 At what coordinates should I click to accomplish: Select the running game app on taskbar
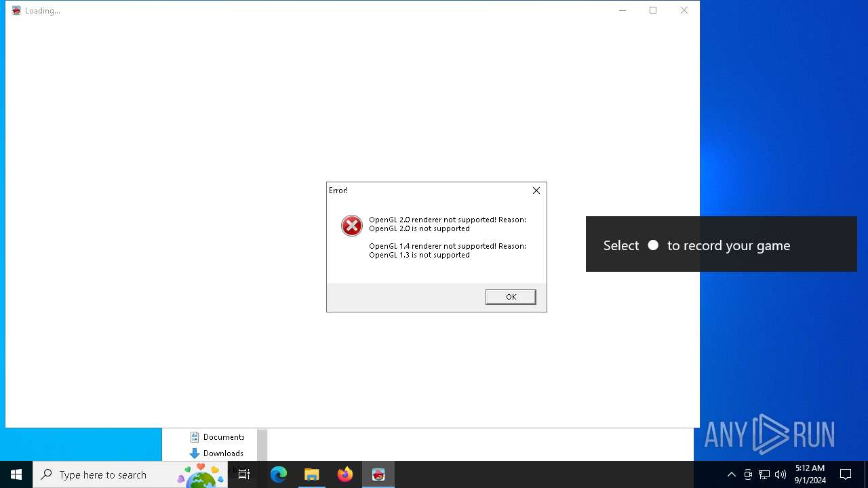378,474
